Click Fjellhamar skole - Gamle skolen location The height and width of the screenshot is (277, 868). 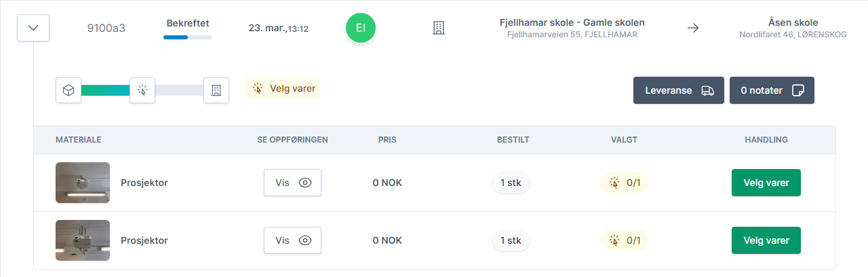572,22
